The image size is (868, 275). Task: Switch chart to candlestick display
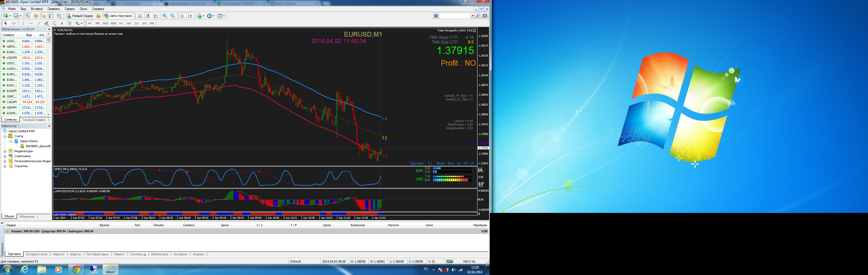(148, 16)
